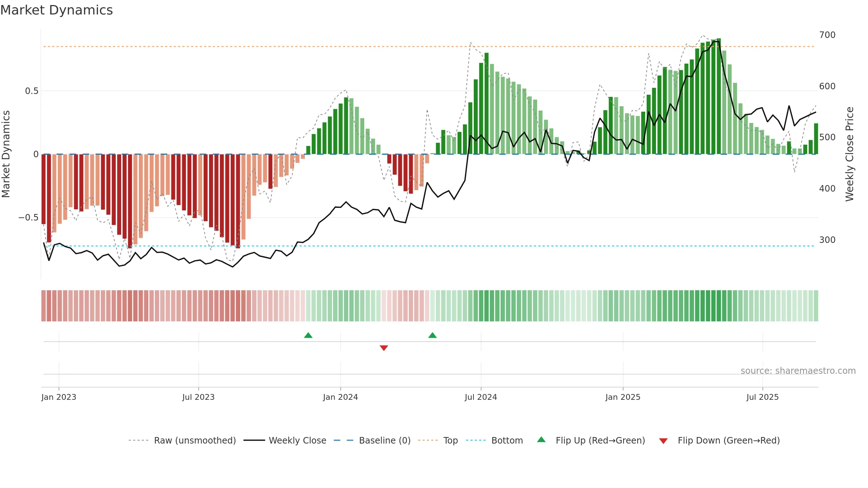Click the green Flip Up legend triangle icon
Viewport: 868px width, 488px height.
click(541, 440)
